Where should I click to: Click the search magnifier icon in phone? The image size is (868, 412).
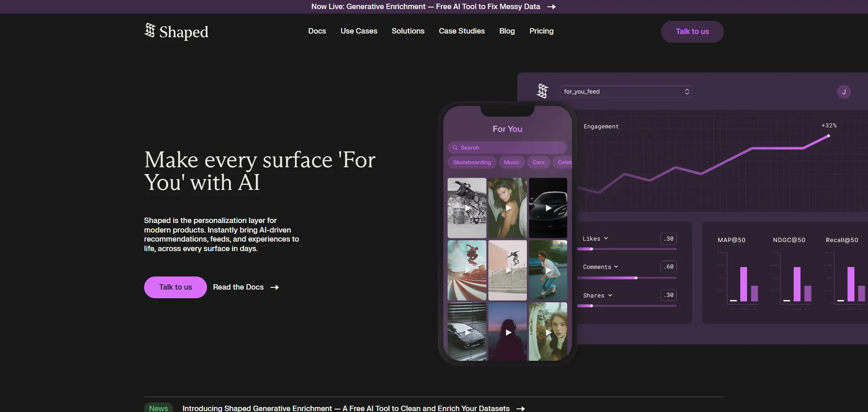tap(455, 148)
